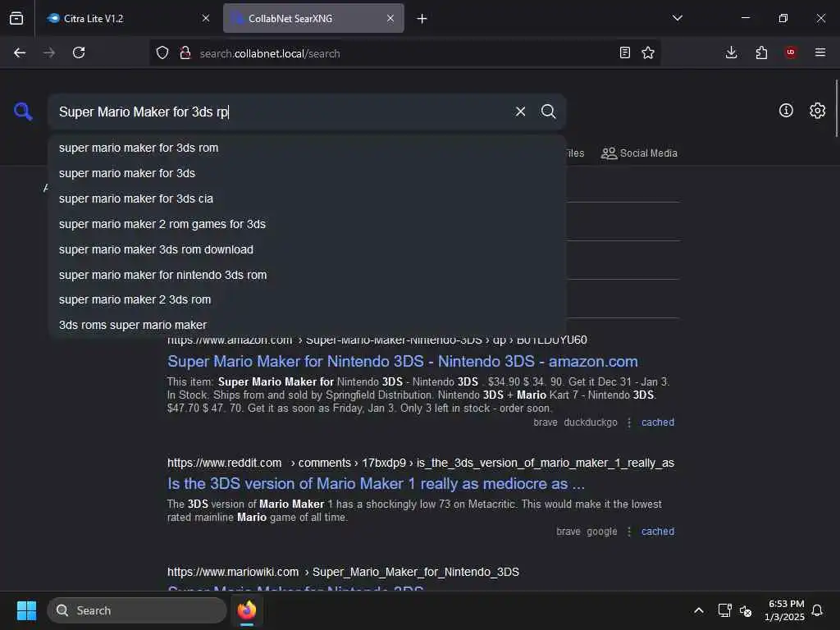Open the downloads panel
The image size is (840, 630).
[731, 52]
